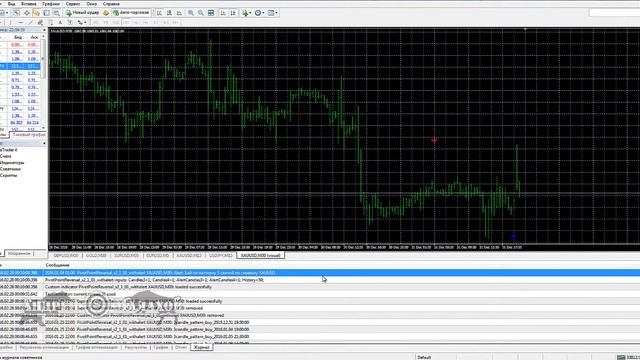Click the Новый ордер button
The height and width of the screenshot is (360, 640).
tap(83, 13)
